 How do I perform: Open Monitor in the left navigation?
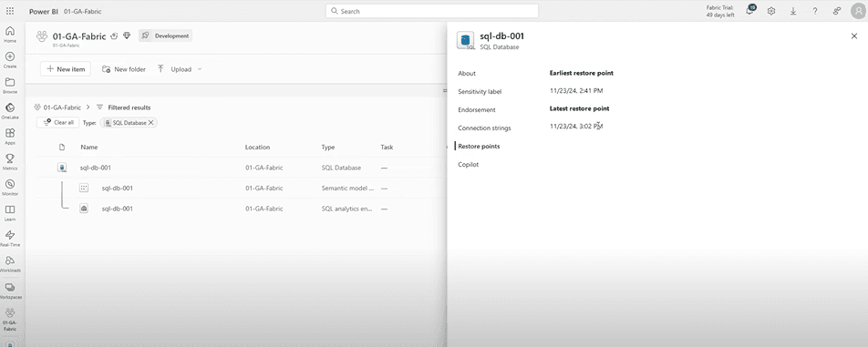[x=10, y=188]
